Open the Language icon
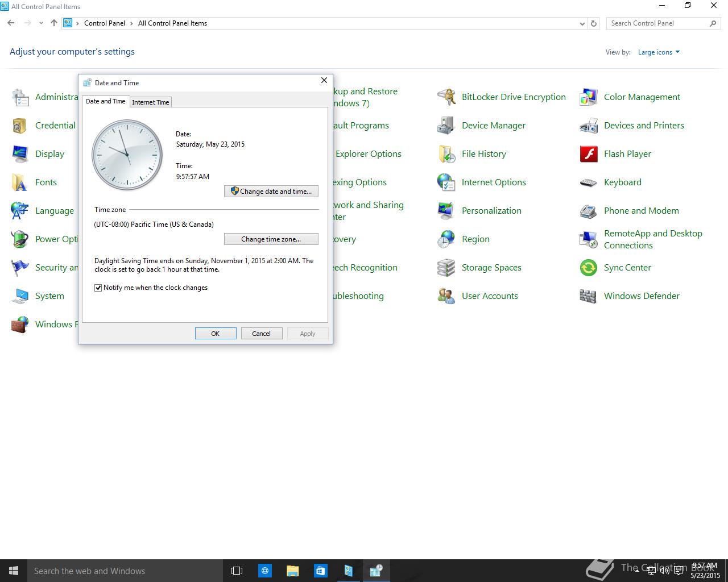 20,211
